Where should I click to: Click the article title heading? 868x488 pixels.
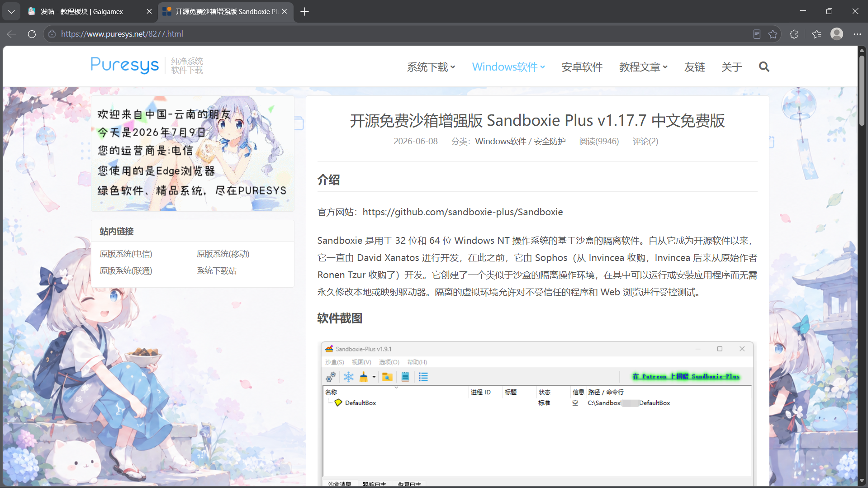point(537,120)
